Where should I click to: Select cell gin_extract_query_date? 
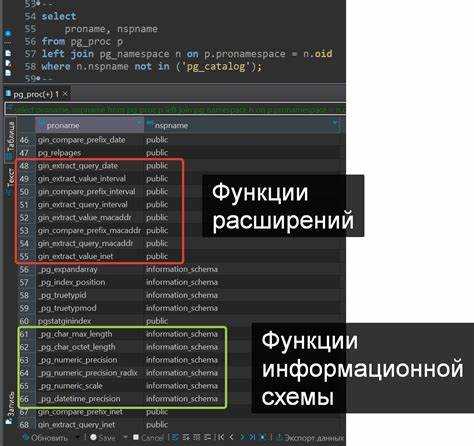coord(78,166)
